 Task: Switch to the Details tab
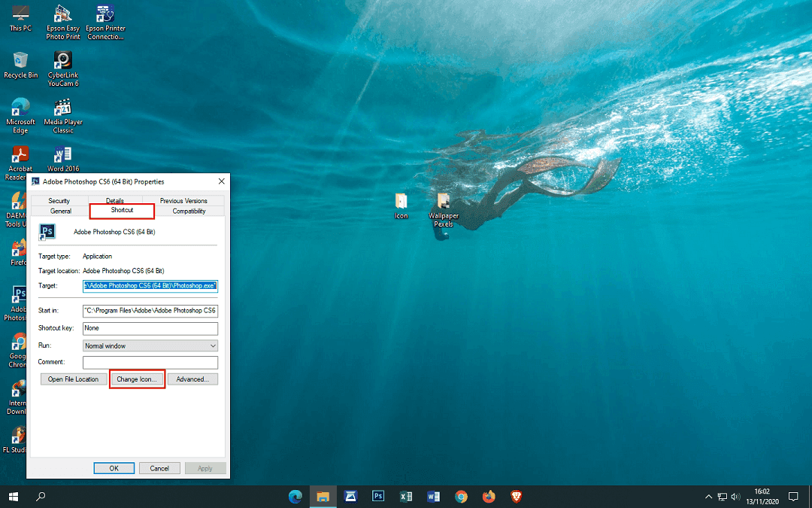click(x=115, y=201)
